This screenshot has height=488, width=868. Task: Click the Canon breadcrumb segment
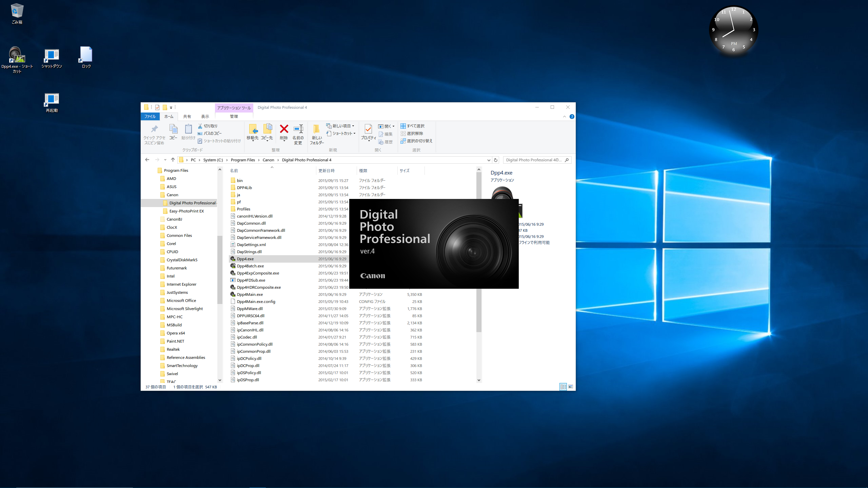268,160
